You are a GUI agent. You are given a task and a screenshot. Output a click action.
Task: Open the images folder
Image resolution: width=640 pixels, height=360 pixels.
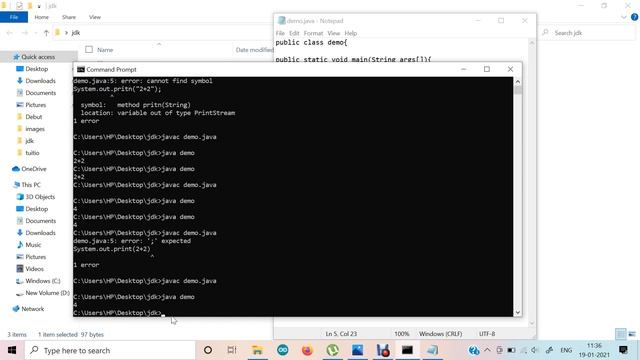click(x=35, y=129)
